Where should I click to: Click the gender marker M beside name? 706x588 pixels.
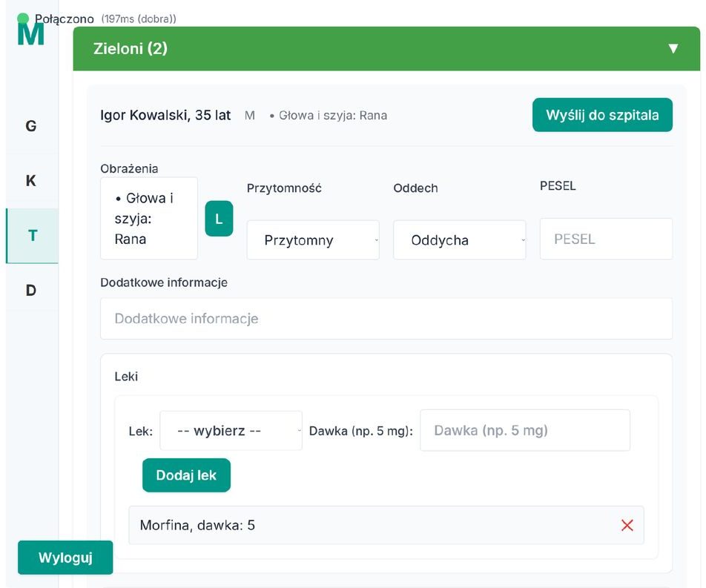coord(250,116)
